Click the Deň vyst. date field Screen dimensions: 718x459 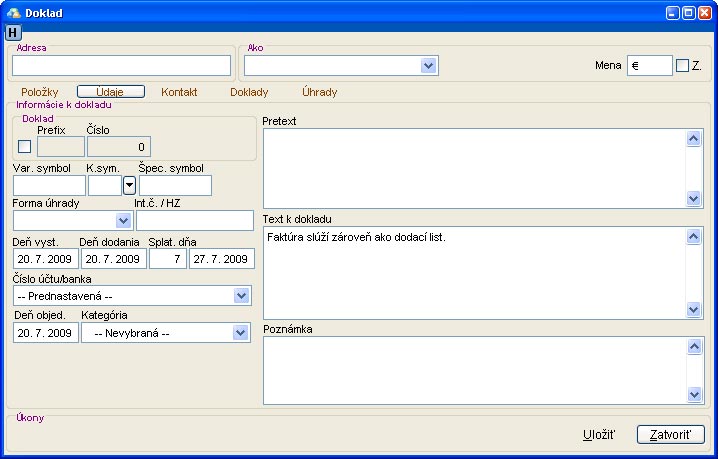coord(45,259)
